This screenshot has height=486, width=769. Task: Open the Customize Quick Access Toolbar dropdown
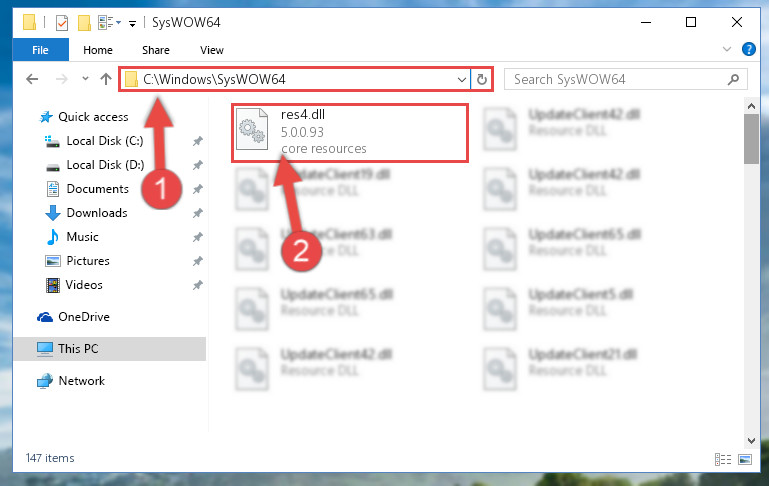click(x=132, y=23)
